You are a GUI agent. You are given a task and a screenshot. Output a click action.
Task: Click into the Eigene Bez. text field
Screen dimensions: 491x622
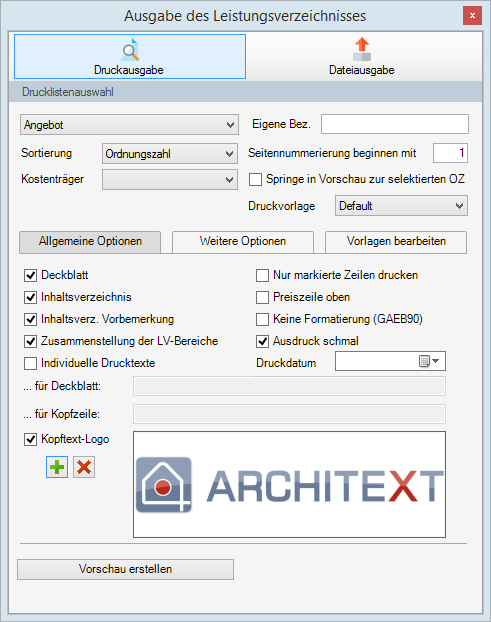point(395,124)
